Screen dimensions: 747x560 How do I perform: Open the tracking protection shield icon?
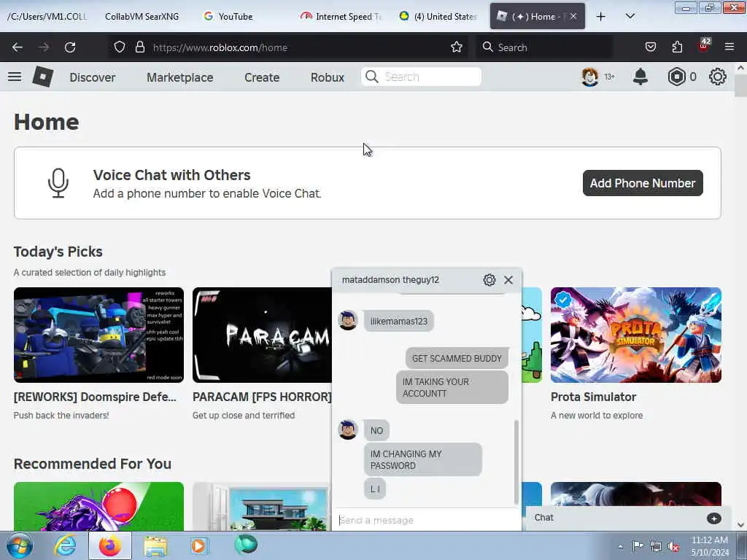pyautogui.click(x=120, y=47)
